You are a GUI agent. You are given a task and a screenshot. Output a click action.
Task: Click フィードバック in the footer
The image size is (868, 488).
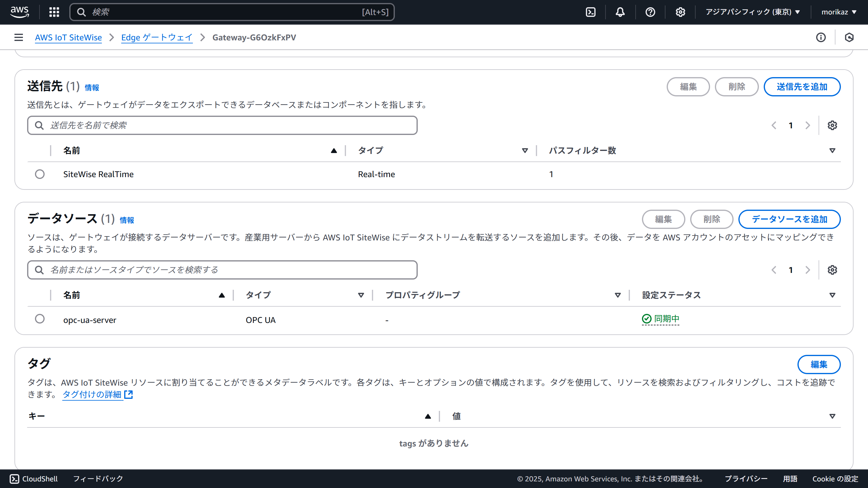[x=98, y=479]
